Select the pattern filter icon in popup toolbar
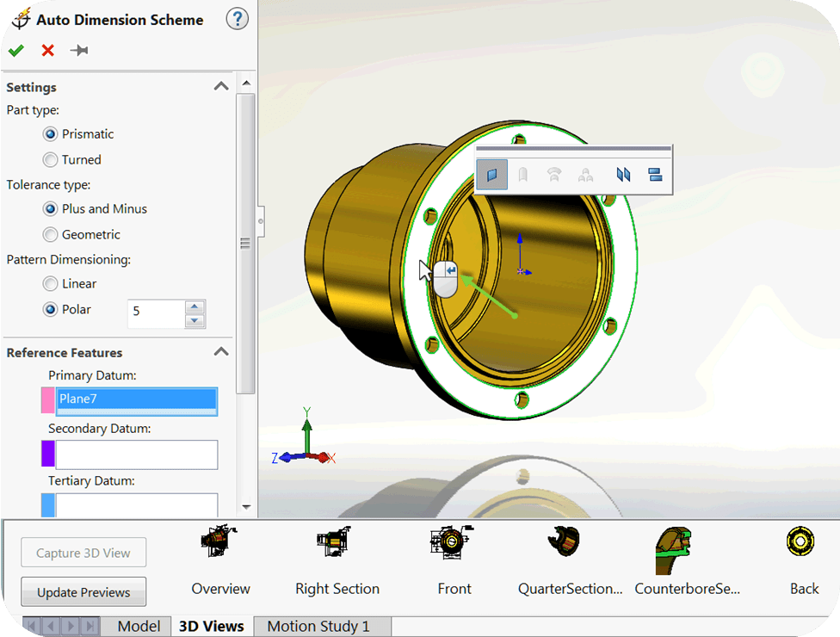This screenshot has width=840, height=637. [x=585, y=175]
